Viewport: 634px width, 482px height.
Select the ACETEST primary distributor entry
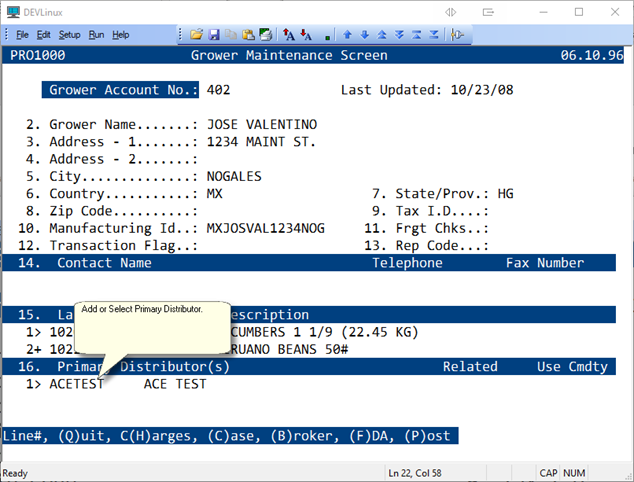pos(77,384)
